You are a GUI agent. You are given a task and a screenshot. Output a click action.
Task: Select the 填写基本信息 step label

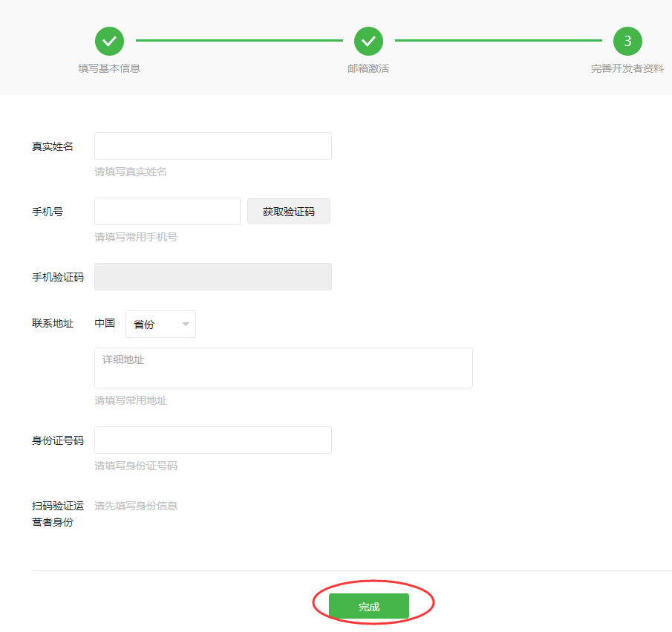[109, 68]
